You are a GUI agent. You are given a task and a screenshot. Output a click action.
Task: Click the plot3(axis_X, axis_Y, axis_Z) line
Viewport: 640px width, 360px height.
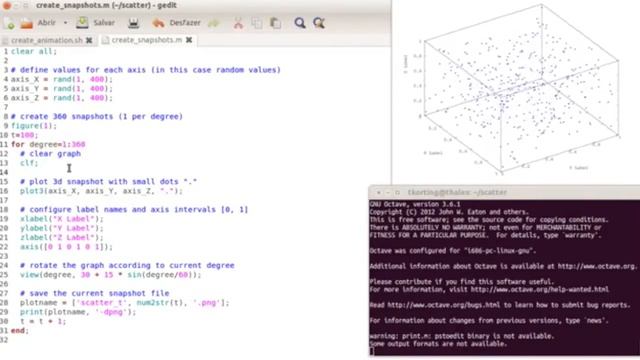coord(101,191)
